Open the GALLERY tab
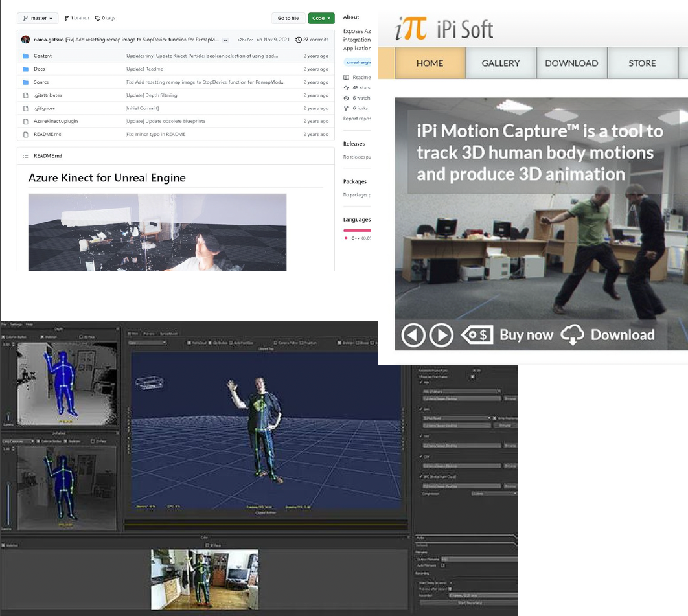The width and height of the screenshot is (688, 616). 501,63
